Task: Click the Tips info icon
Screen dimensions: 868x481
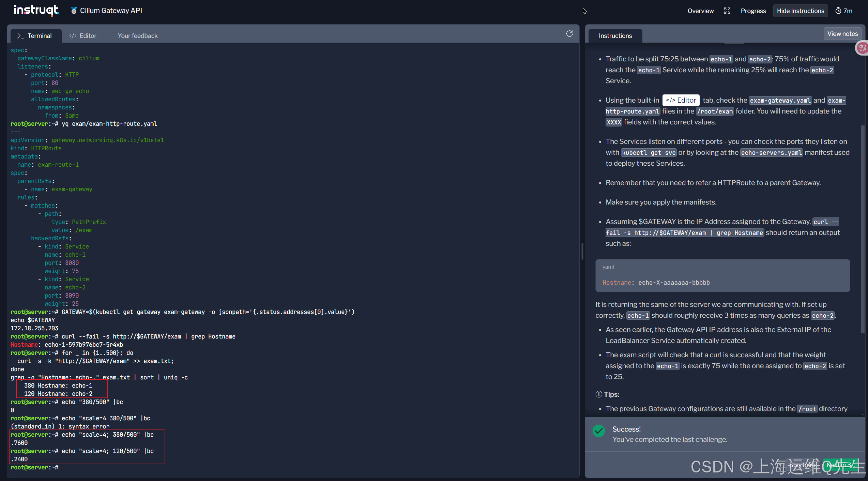Action: 598,394
